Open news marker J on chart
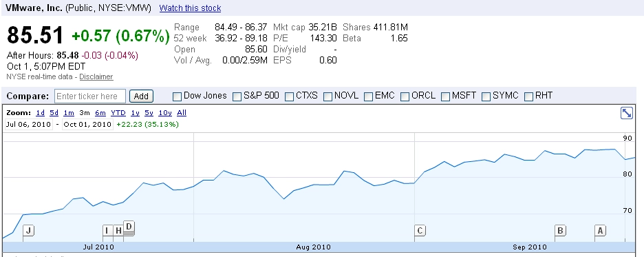This screenshot has width=644, height=257. coord(28,230)
